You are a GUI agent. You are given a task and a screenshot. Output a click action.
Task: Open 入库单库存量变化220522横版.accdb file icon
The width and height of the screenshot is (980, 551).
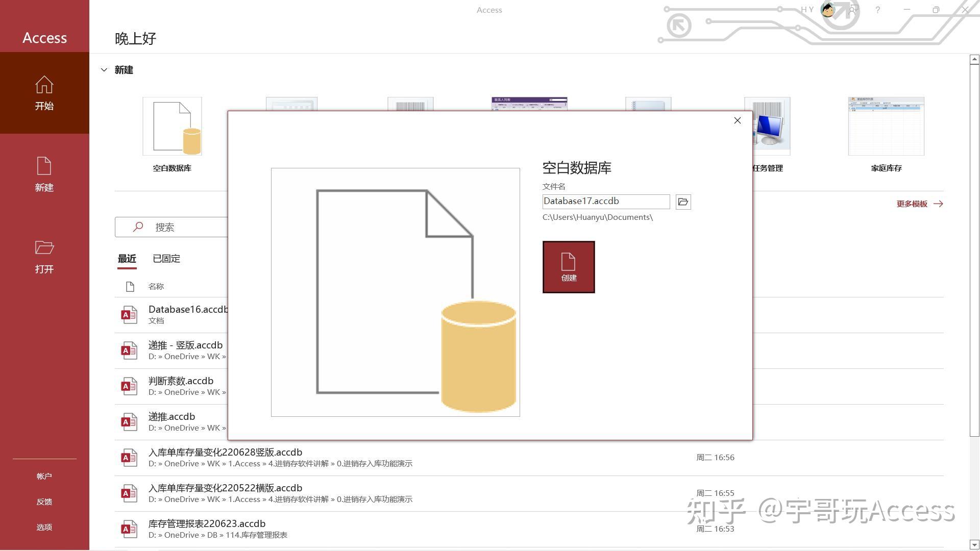(129, 493)
